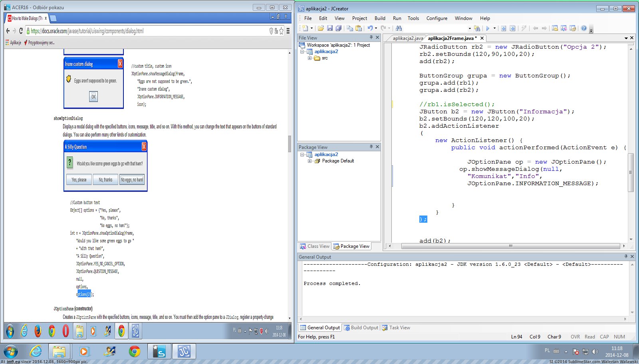Switch to the aplikacja2.java editor tab
Viewport: 639px width, 364px height.
click(407, 38)
